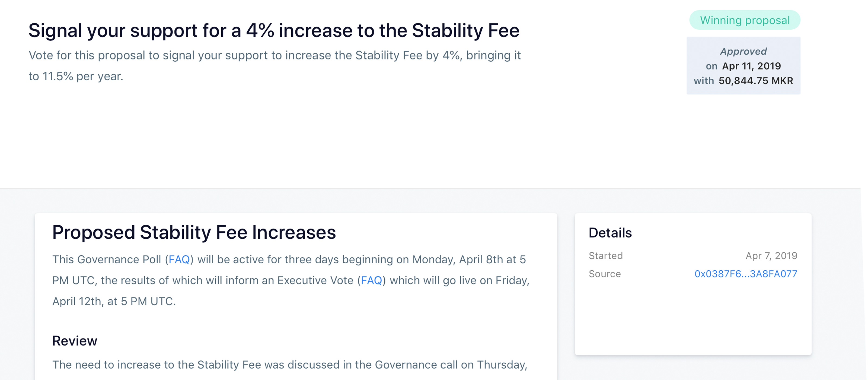
Task: Open the Executive Vote FAQ link
Action: 371,280
